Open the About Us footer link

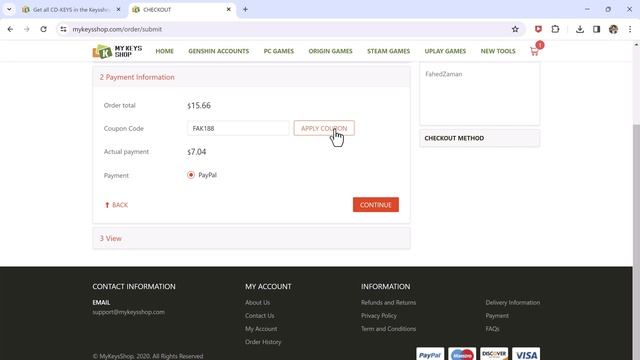(x=258, y=302)
